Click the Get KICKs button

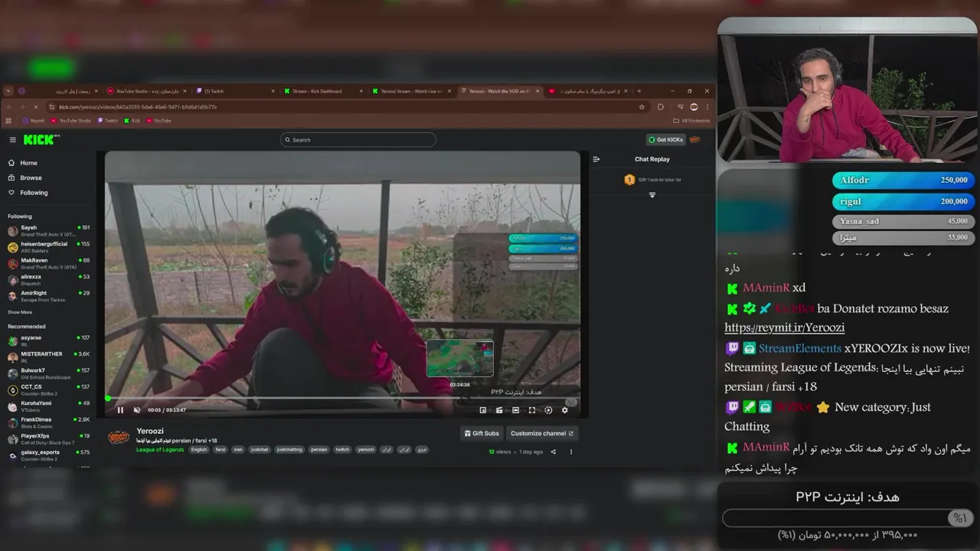665,140
